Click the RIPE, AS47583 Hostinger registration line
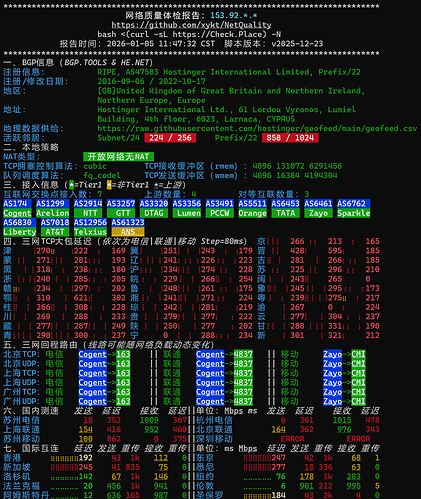Viewport: 421px width, 499px height. click(x=229, y=72)
